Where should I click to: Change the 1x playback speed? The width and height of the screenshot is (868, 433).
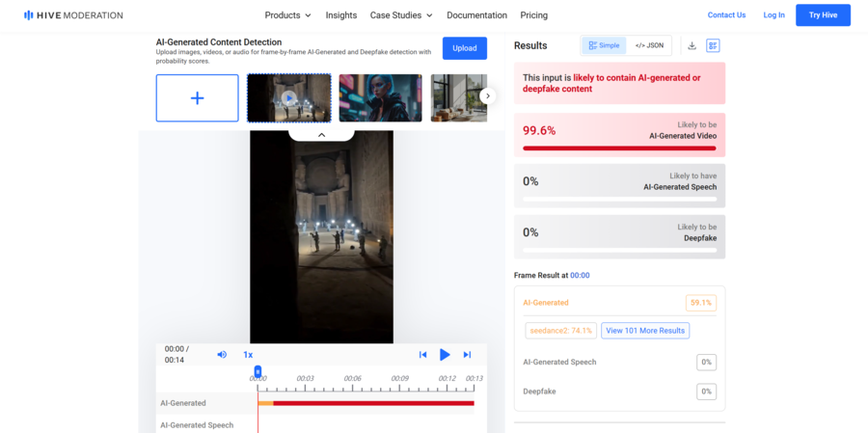248,354
